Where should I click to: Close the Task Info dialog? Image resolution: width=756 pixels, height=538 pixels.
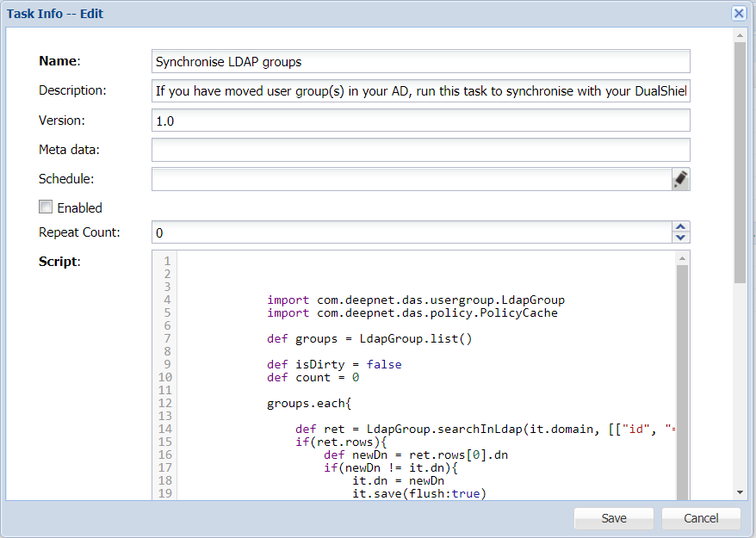739,13
